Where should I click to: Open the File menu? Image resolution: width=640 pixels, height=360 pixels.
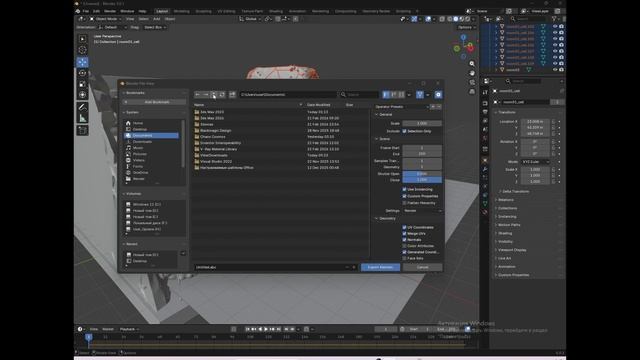coord(86,11)
